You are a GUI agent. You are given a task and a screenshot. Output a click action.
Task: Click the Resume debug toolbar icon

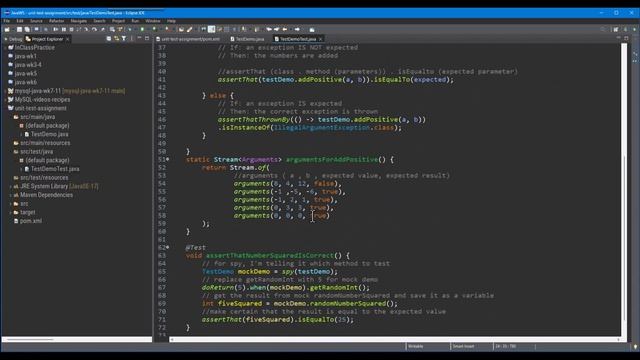56,29
